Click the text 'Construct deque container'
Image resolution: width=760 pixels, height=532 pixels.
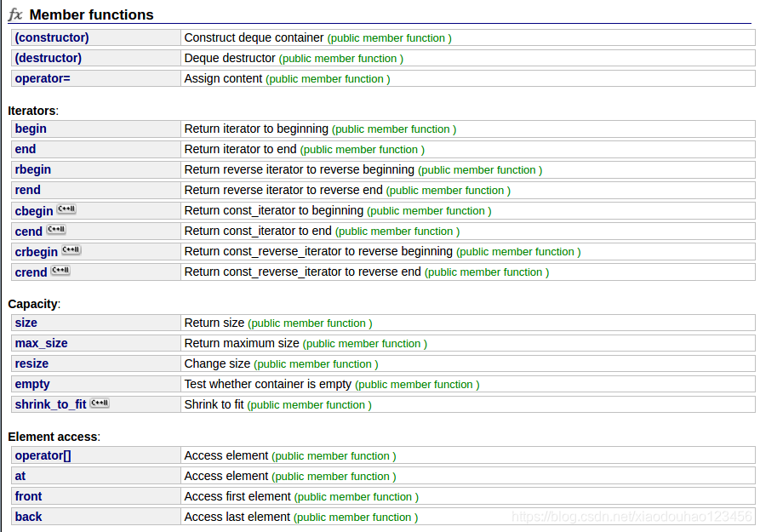(x=254, y=37)
